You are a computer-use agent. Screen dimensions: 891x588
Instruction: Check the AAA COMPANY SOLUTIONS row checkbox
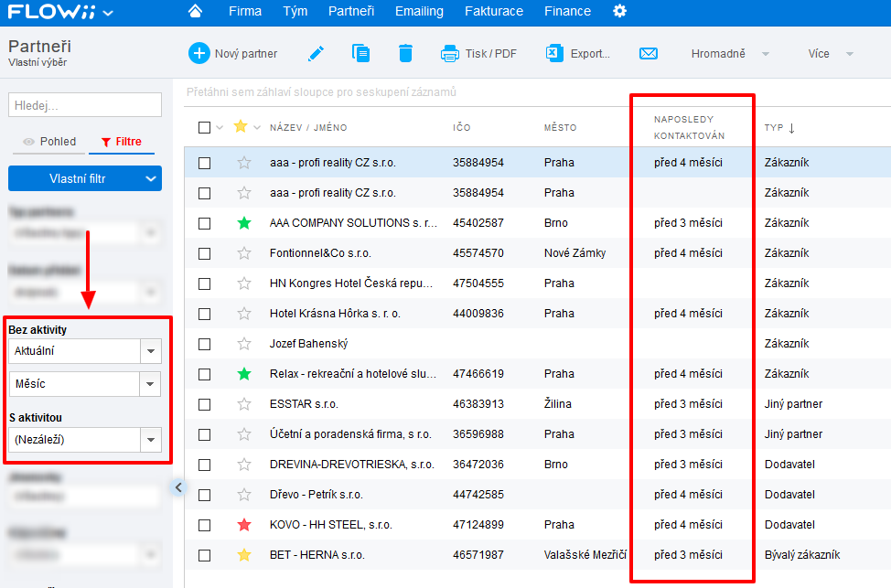pos(205,223)
